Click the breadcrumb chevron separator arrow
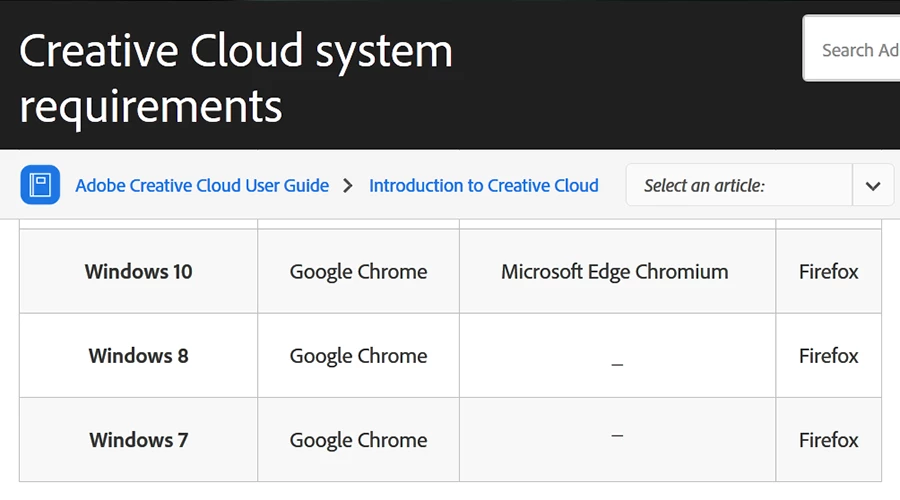 pos(348,186)
